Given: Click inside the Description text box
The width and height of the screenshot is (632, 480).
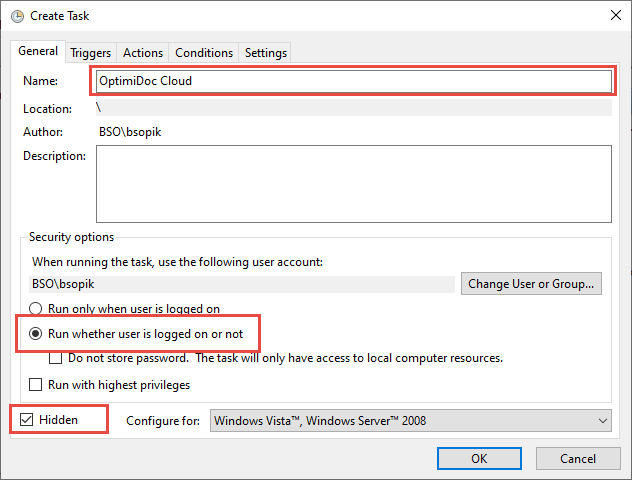Looking at the screenshot, I should [353, 182].
